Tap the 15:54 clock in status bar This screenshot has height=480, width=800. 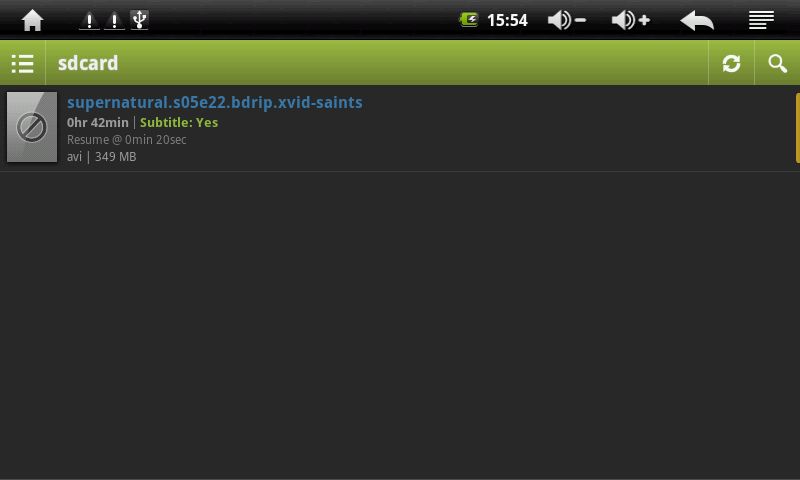point(507,20)
